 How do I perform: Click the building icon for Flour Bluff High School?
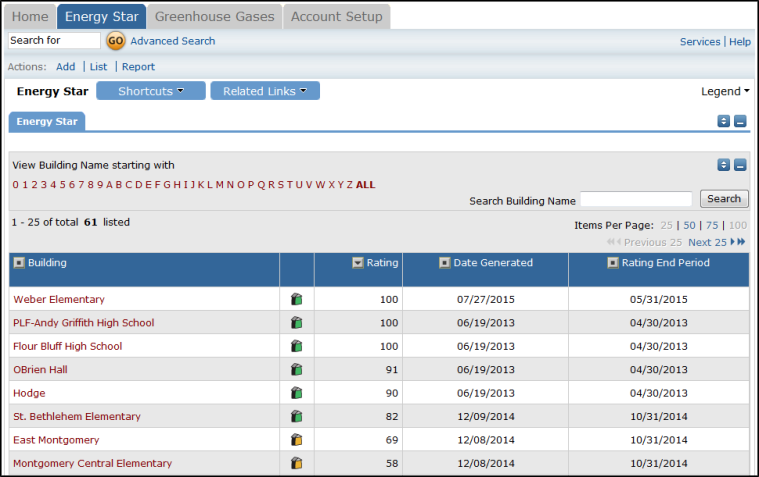pyautogui.click(x=296, y=346)
